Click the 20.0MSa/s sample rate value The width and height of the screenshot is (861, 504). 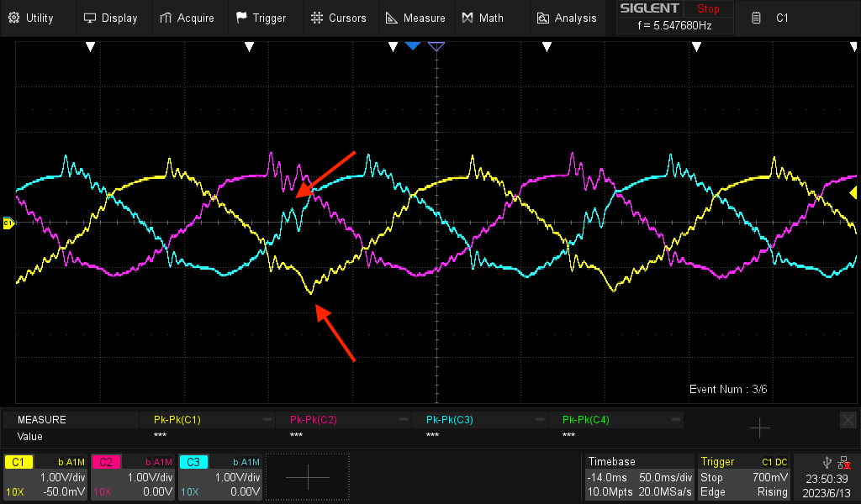[664, 492]
